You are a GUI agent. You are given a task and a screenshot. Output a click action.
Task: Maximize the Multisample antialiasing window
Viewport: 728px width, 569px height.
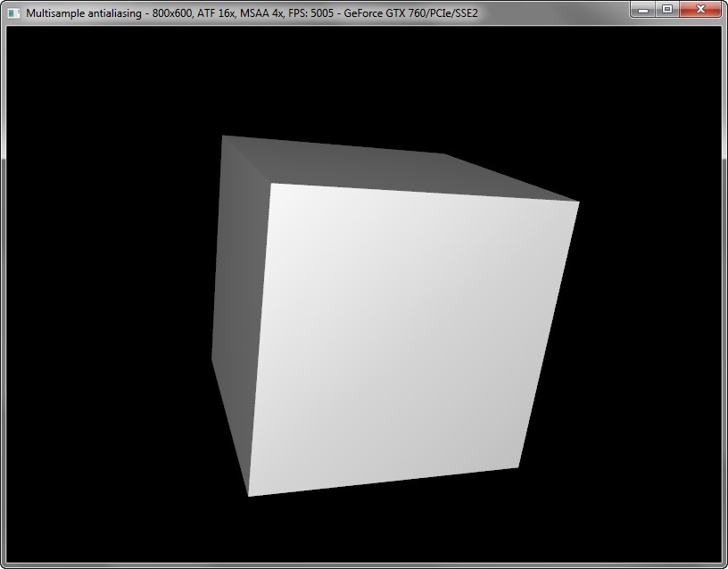tap(667, 9)
